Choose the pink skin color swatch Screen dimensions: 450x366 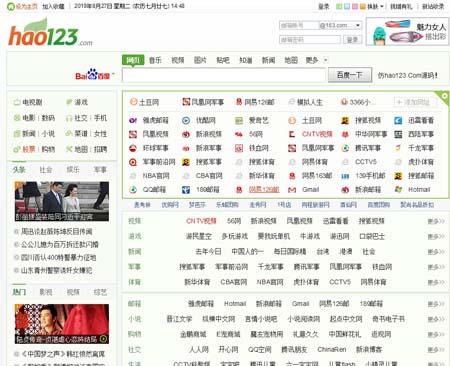(355, 6)
